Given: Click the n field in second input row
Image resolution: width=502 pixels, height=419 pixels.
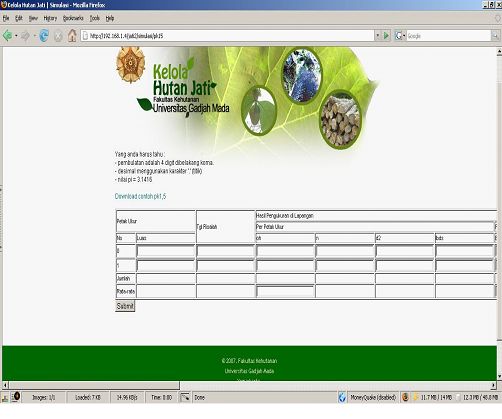Looking at the screenshot, I should pos(345,266).
